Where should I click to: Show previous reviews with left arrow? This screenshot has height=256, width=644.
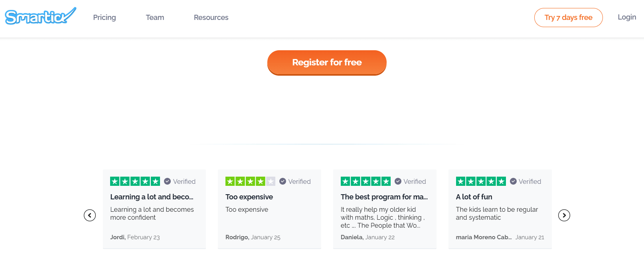pyautogui.click(x=90, y=215)
